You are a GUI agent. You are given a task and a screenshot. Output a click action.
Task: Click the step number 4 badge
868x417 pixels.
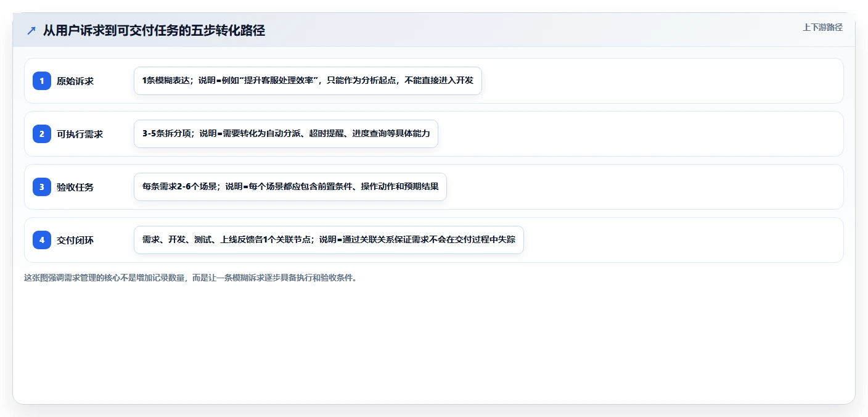(x=42, y=240)
